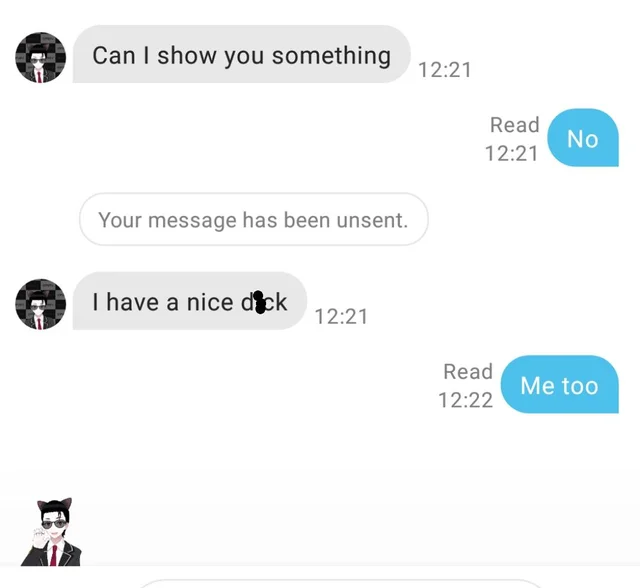Tap the "Your message has been unsent." notice
The width and height of the screenshot is (640, 588).
point(253,220)
